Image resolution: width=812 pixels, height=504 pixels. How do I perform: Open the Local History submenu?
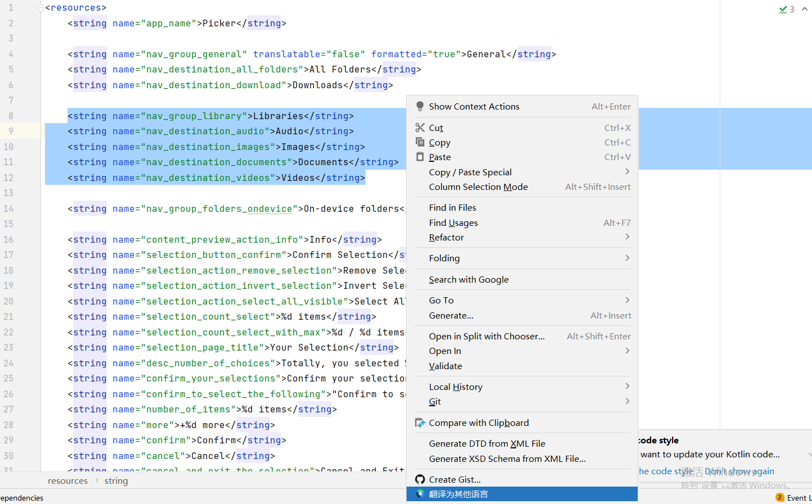522,387
